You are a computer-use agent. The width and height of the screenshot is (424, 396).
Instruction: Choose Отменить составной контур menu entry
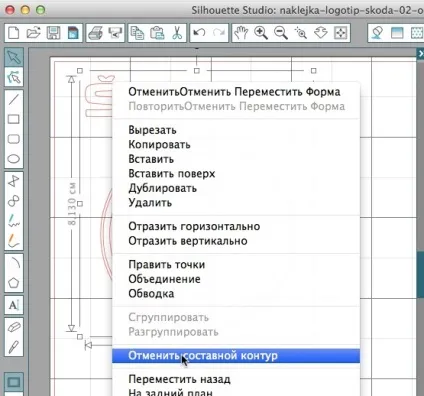[236, 356]
